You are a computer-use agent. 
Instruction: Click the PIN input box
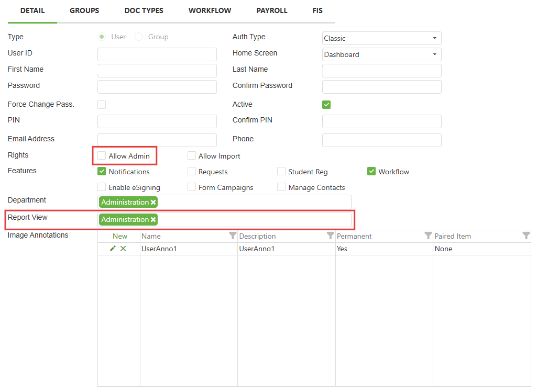(157, 121)
